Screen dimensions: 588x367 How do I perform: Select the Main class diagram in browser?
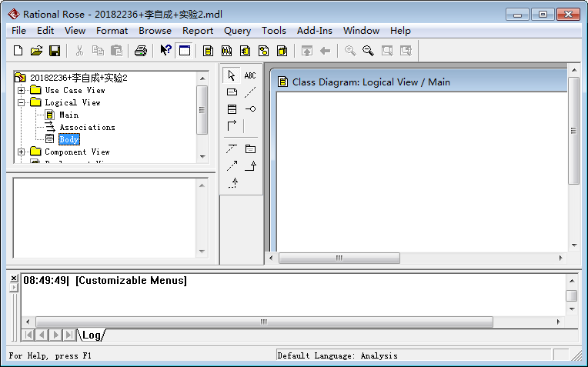click(x=69, y=115)
